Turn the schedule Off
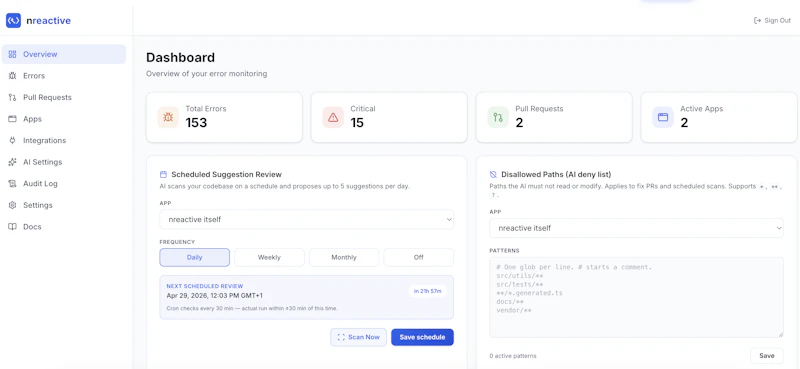This screenshot has height=369, width=800. click(x=418, y=257)
